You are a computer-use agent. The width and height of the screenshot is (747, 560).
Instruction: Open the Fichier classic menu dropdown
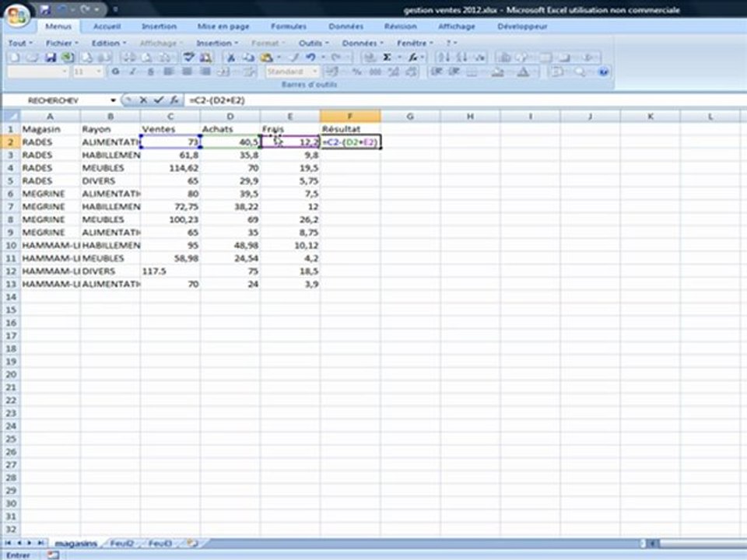[61, 44]
